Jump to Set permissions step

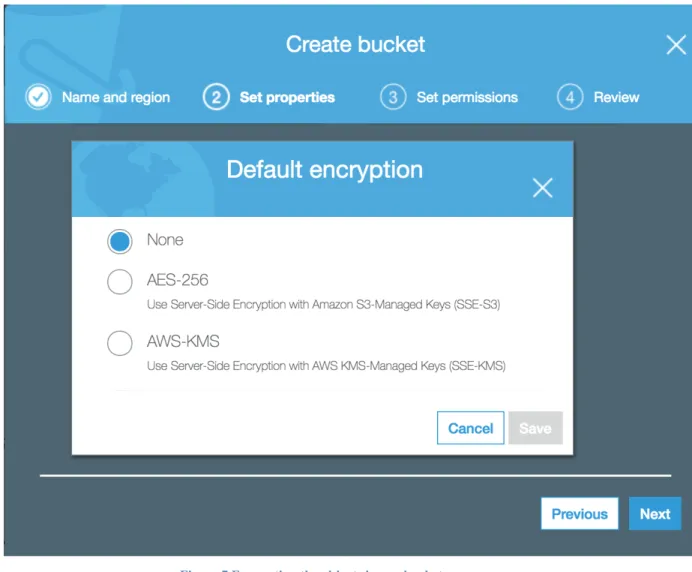tap(467, 97)
